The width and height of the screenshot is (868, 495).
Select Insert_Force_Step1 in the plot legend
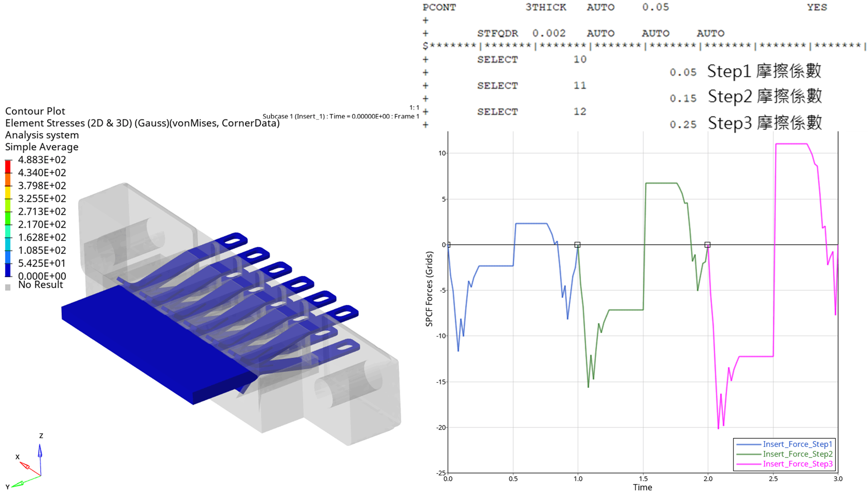(797, 444)
